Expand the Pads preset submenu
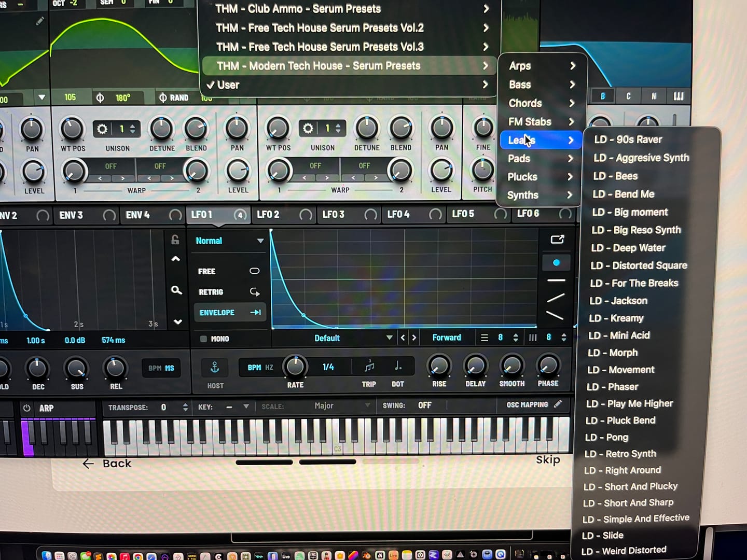This screenshot has width=747, height=560. pyautogui.click(x=541, y=159)
